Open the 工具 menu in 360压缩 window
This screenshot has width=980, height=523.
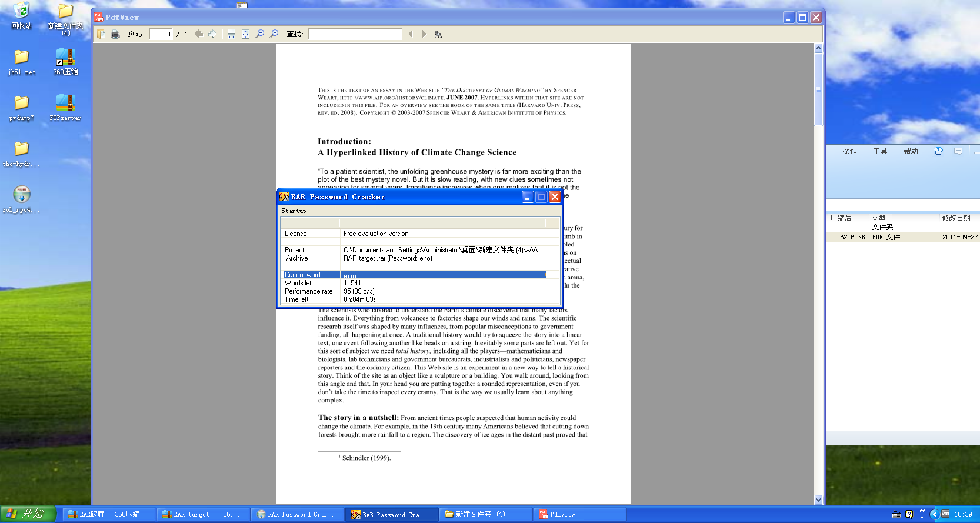880,151
